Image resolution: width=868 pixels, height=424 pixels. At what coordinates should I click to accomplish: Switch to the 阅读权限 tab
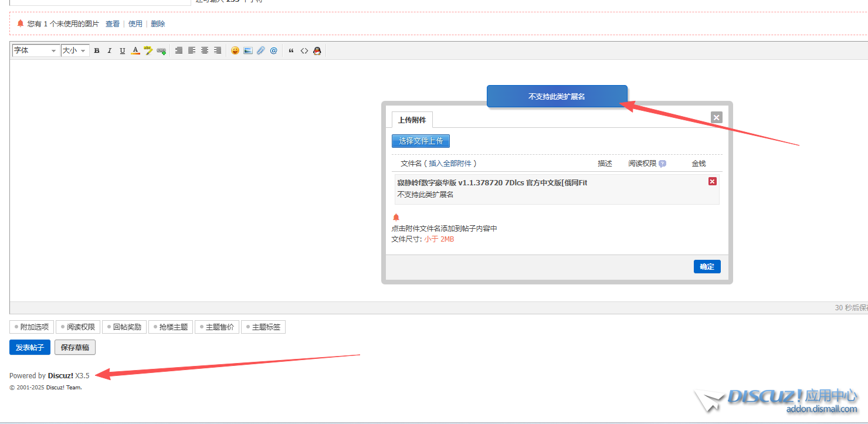coord(78,327)
